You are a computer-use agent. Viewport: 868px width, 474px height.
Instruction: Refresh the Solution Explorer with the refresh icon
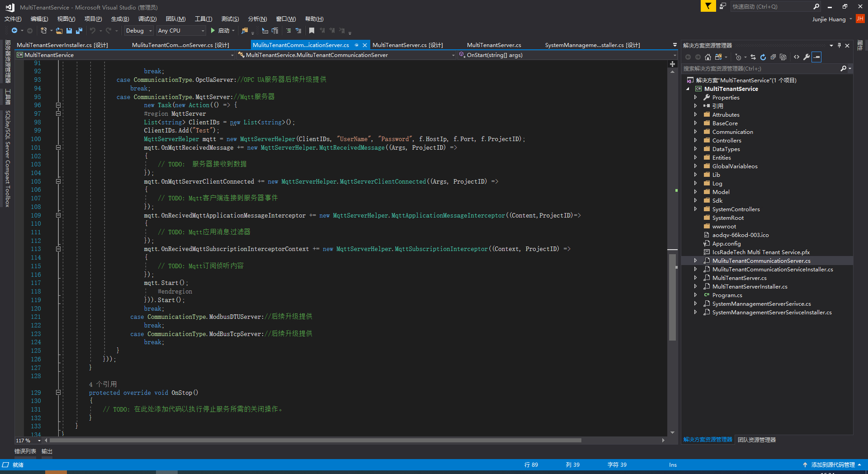pyautogui.click(x=763, y=57)
